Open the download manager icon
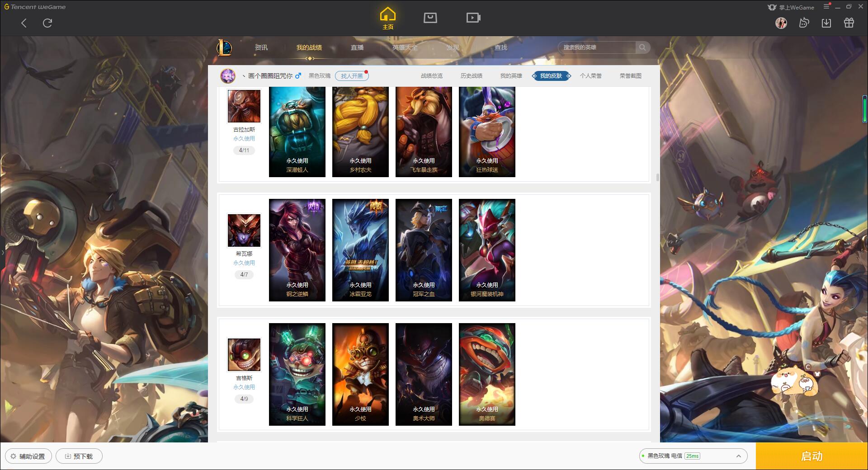 (826, 23)
